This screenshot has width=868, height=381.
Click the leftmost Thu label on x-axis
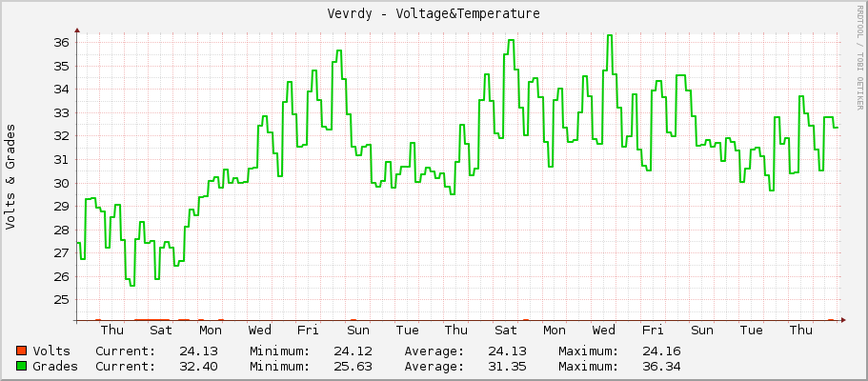pos(111,331)
